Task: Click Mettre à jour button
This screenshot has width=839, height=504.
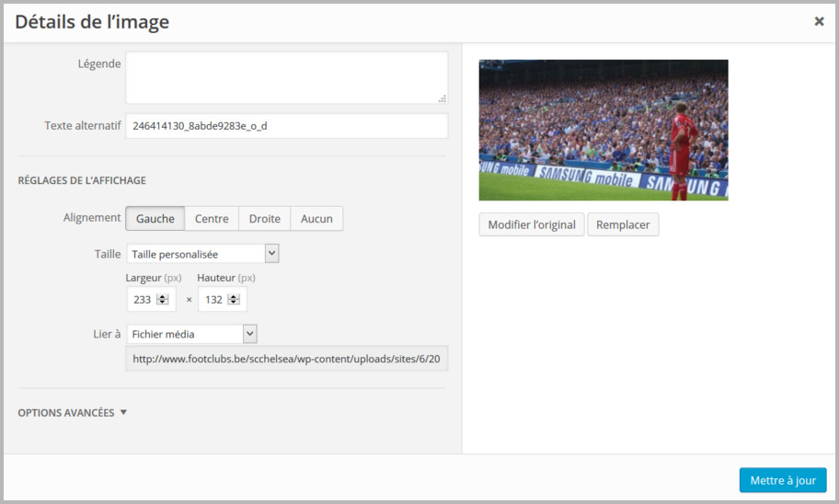Action: (x=783, y=480)
